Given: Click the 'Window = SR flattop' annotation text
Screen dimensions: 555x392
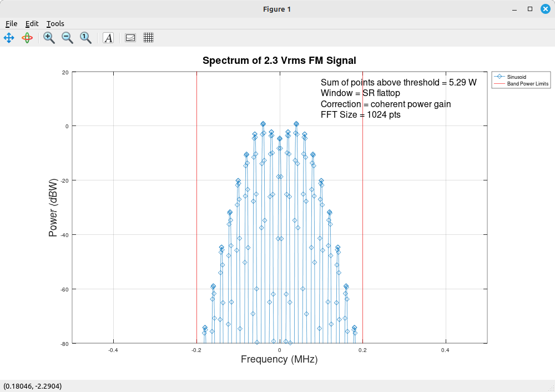Looking at the screenshot, I should tap(360, 93).
